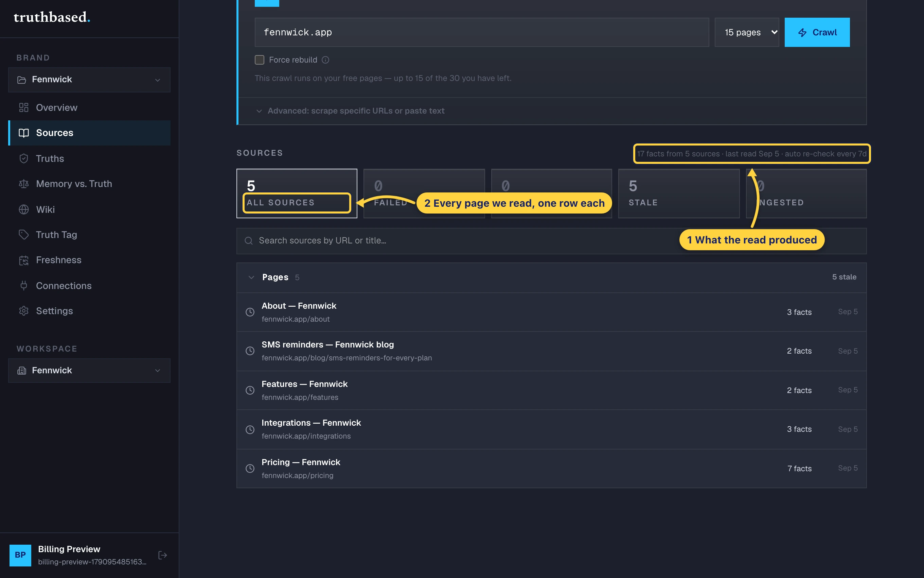Select the Failed filter card
Image resolution: width=924 pixels, height=578 pixels.
[424, 193]
